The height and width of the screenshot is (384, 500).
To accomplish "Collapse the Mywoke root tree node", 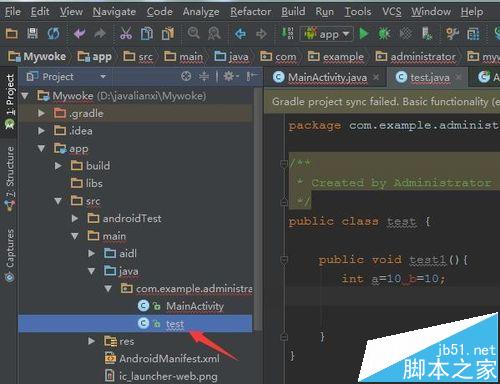I will 25,96.
